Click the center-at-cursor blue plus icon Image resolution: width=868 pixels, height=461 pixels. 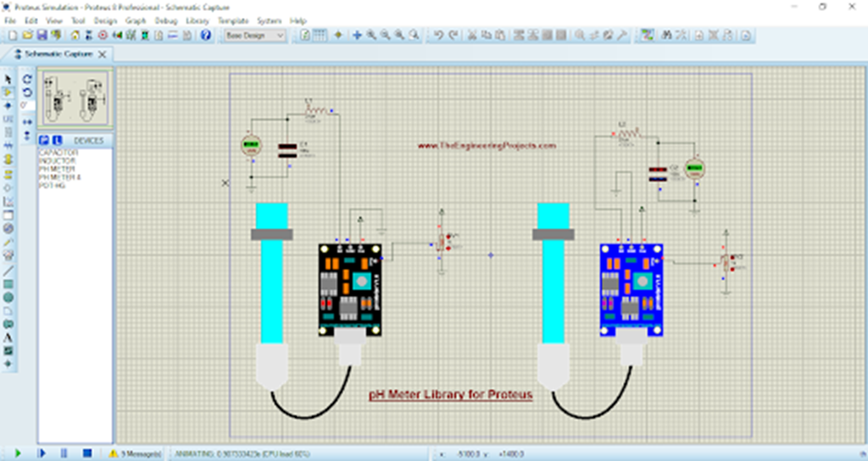point(357,36)
